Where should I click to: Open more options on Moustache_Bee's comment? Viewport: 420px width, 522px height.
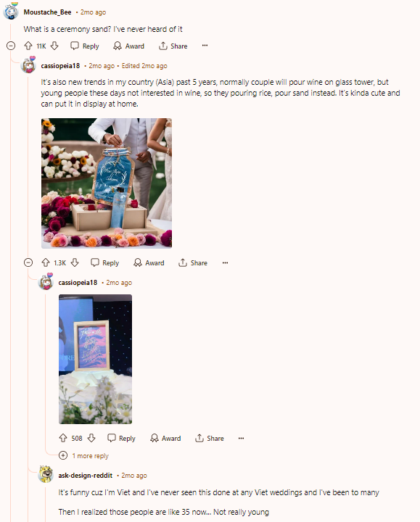coord(205,46)
